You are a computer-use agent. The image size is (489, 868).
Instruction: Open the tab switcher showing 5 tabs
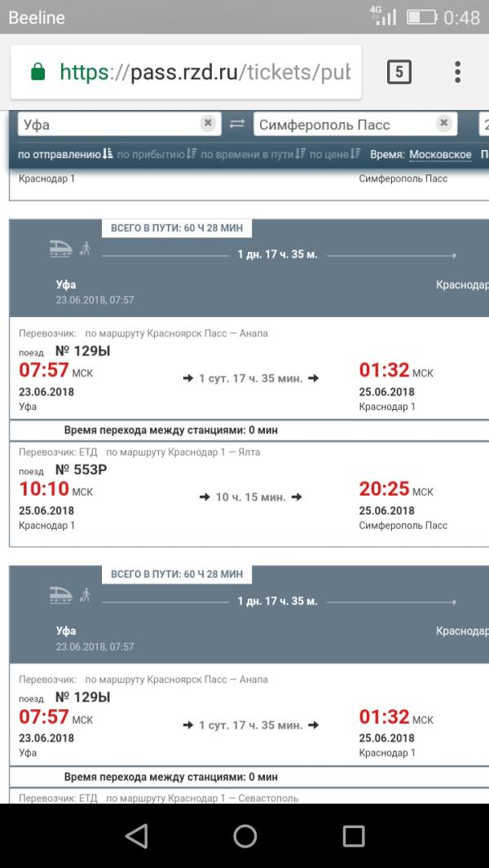tap(399, 73)
